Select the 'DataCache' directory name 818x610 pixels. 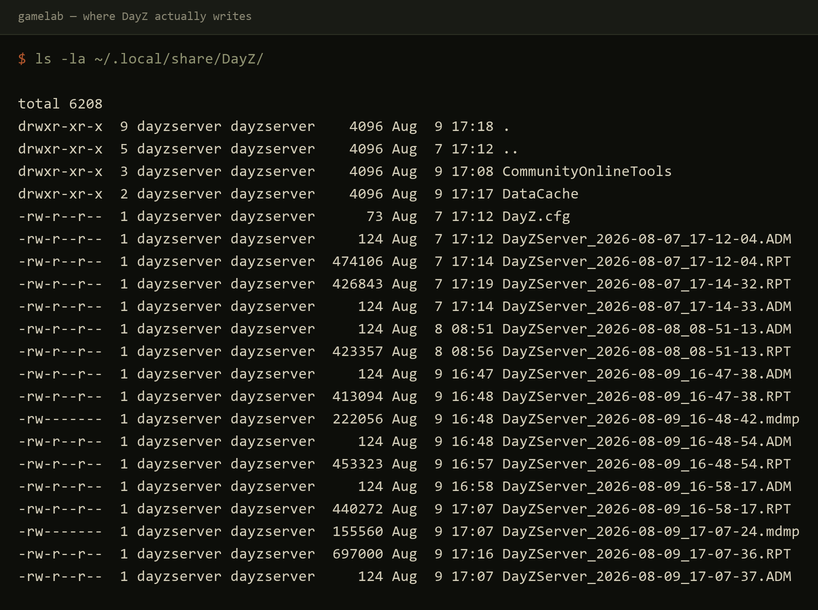pos(540,194)
